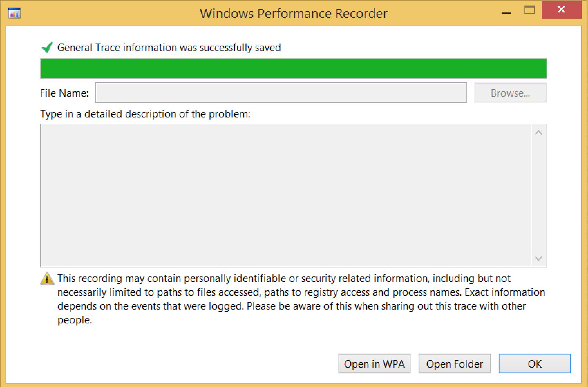Image resolution: width=588 pixels, height=387 pixels.
Task: Click the privacy warning paragraph text
Action: [301, 299]
